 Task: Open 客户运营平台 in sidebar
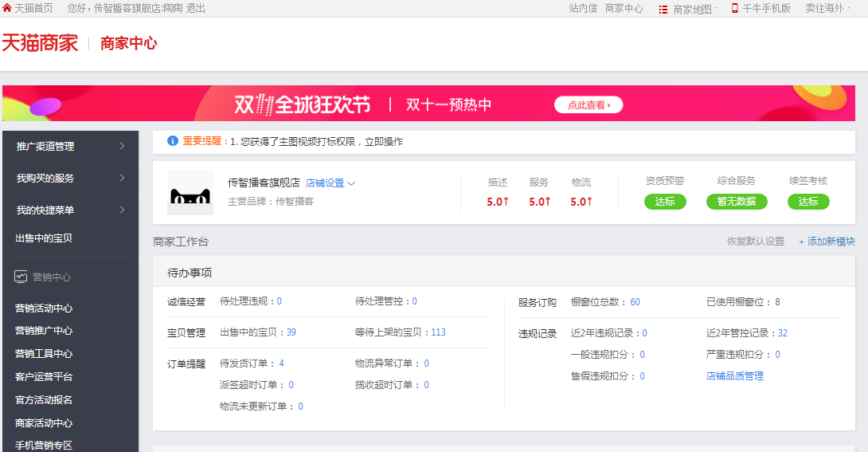click(44, 376)
